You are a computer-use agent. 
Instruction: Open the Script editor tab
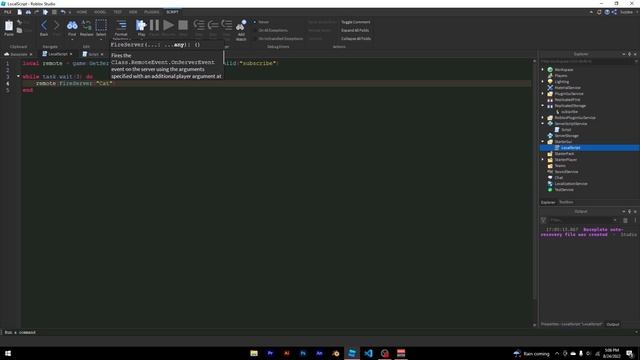(x=92, y=54)
